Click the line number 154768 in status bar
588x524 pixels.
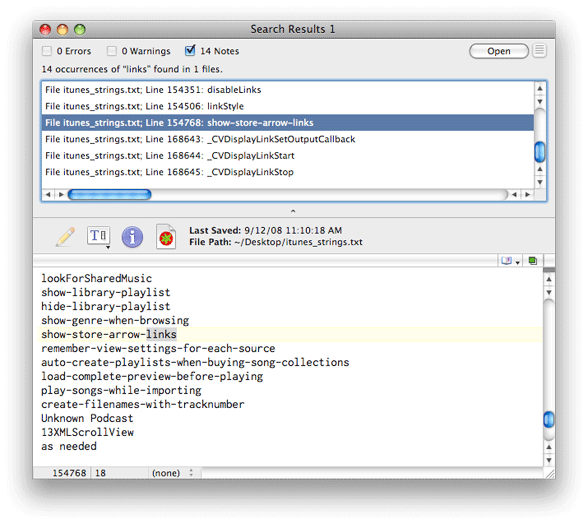point(69,473)
